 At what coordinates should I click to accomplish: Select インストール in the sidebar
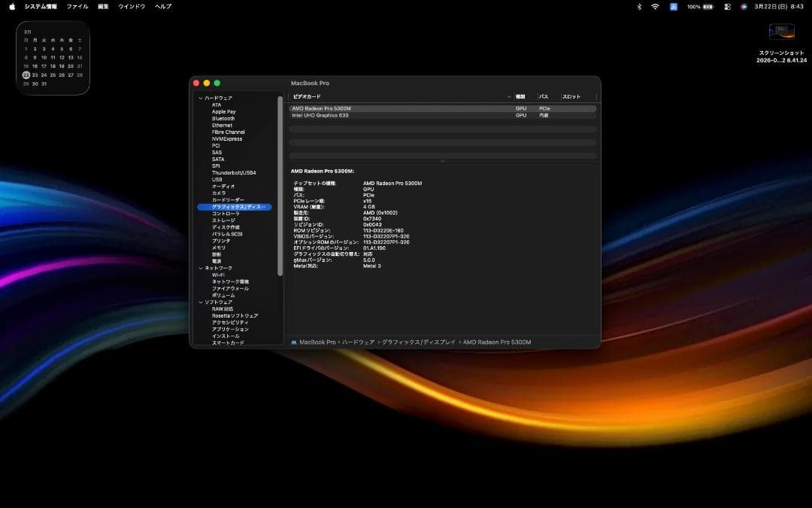(226, 336)
